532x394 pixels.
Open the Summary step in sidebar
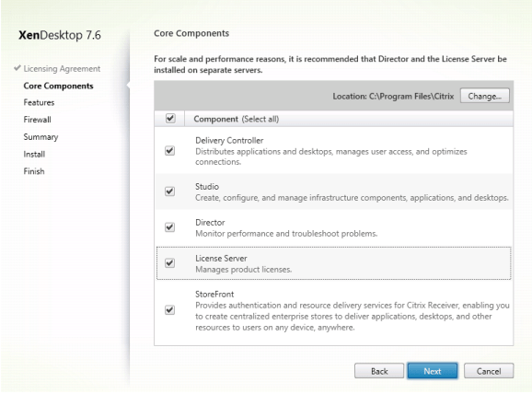coord(40,137)
